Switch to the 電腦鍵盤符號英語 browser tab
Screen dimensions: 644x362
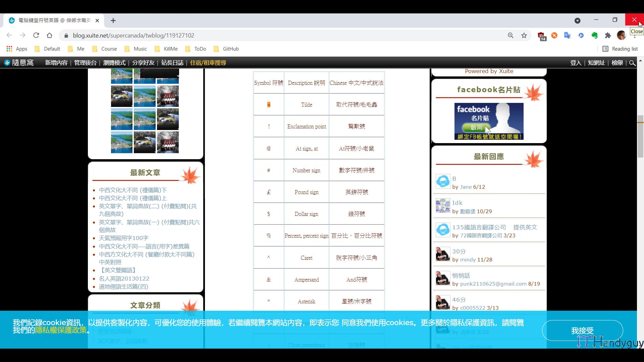coord(50,20)
